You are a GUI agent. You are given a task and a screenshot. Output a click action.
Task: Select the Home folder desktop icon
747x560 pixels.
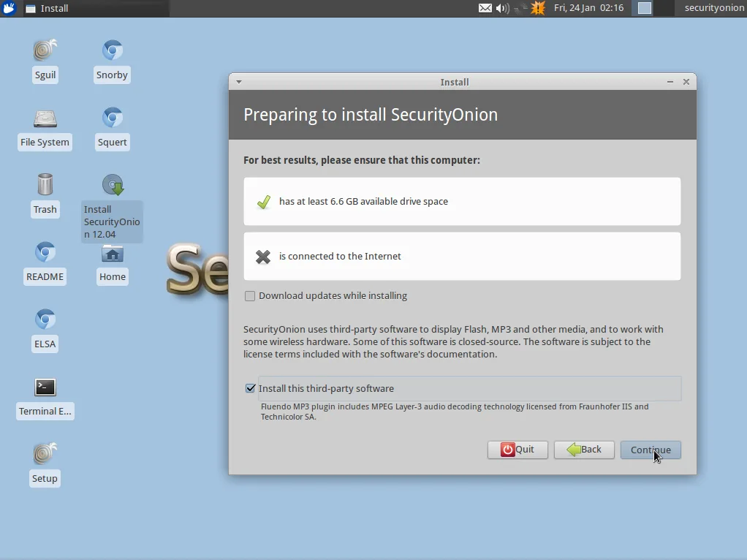click(113, 265)
